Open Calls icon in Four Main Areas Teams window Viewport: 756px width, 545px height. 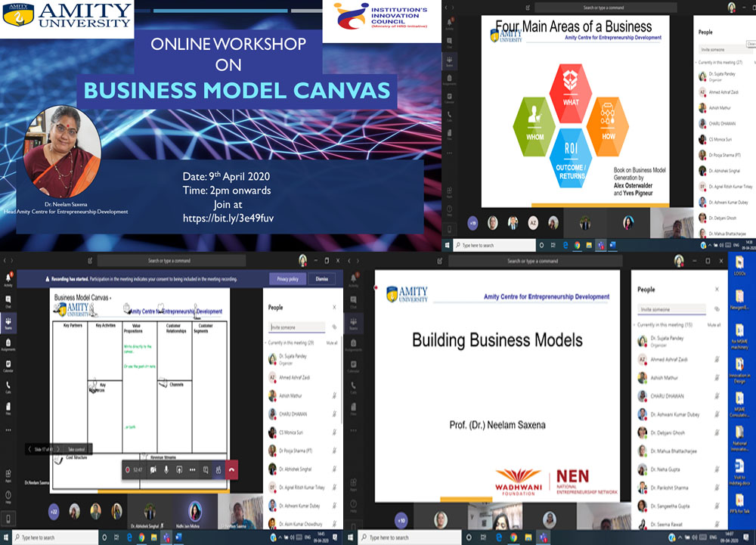point(449,115)
